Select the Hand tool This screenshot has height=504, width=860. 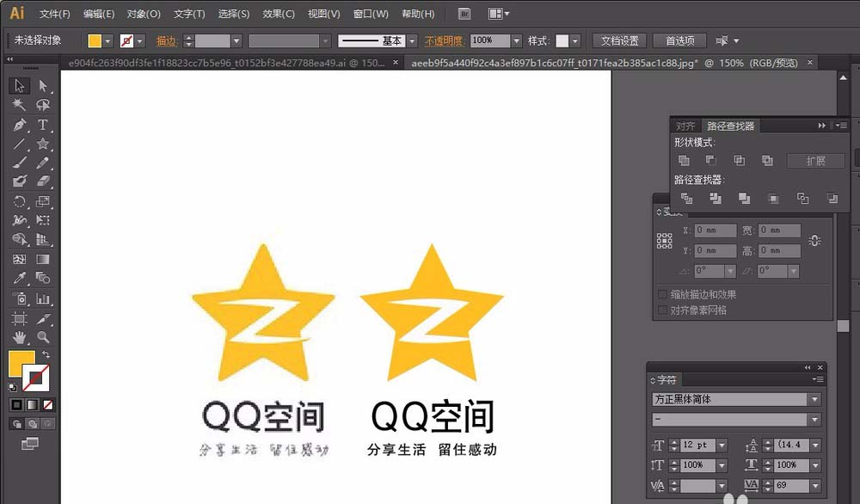tap(19, 337)
